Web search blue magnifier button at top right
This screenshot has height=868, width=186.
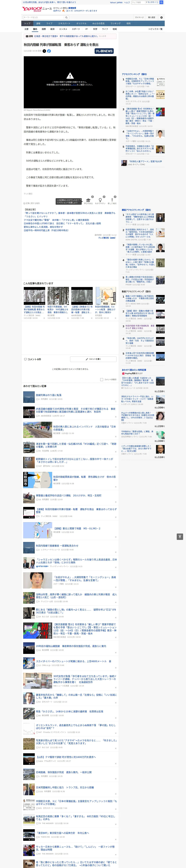(x=161, y=2)
